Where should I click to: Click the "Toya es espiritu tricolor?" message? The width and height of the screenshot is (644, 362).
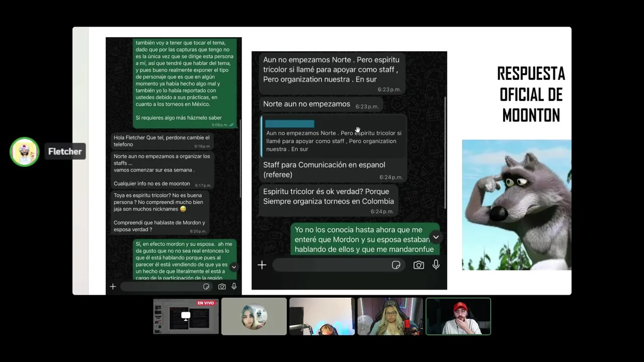pyautogui.click(x=160, y=213)
